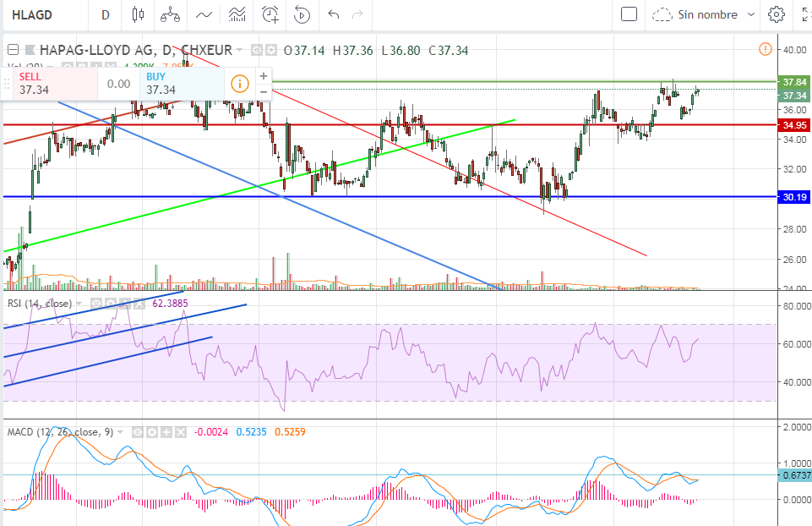Collapse the chart legend with minus box
812x526 pixels.
13,50
